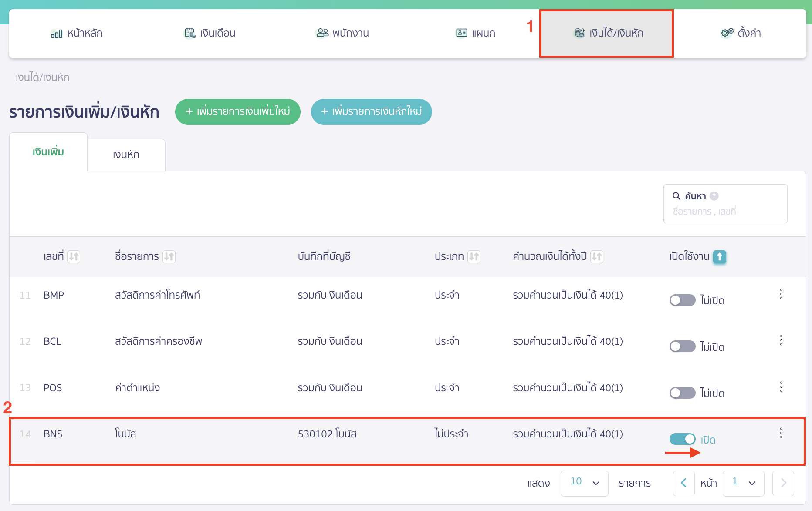Image resolution: width=812 pixels, height=511 pixels.
Task: Click the เพิ่มรายการเงินหักใหม่ button
Action: (371, 112)
